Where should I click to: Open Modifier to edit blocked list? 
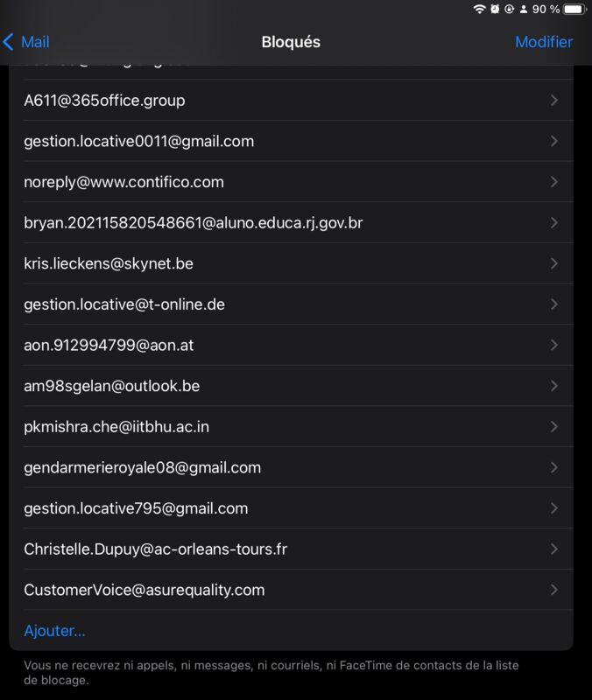pos(544,42)
